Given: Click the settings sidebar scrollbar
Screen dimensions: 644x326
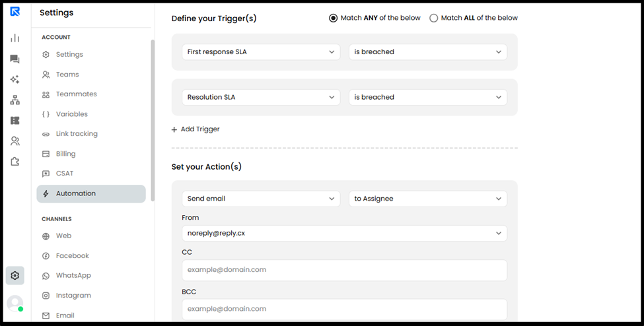Looking at the screenshot, I should coord(153,120).
